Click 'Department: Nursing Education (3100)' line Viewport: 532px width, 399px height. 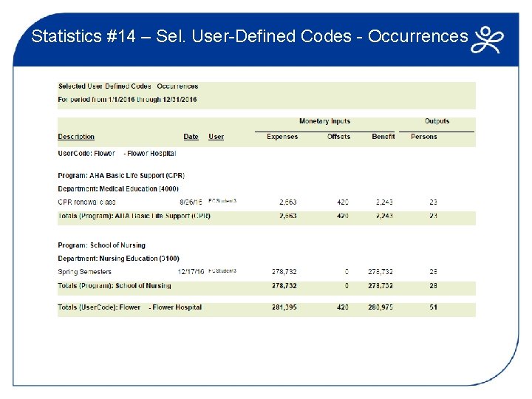point(118,258)
